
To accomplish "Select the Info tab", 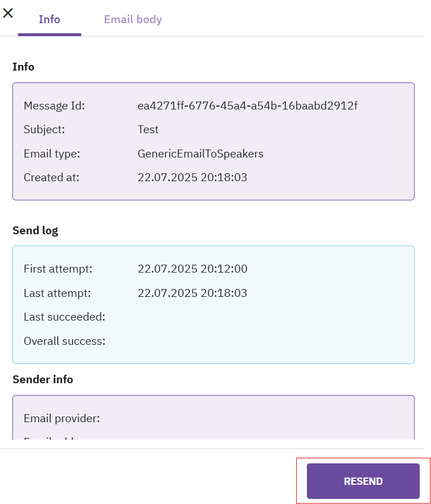I will [x=49, y=19].
